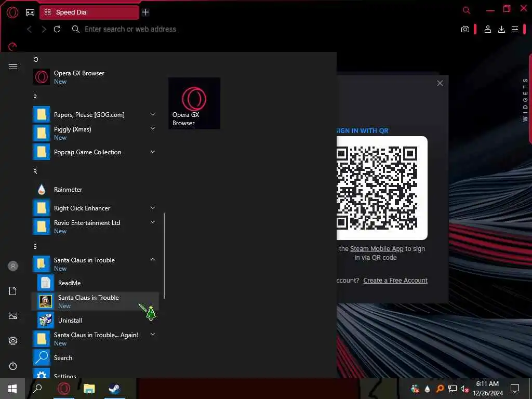Go forward with the browser forward arrow

[44, 29]
